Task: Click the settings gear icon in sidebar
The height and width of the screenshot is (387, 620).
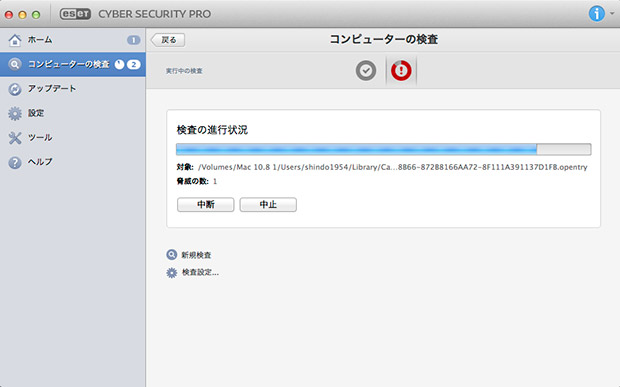Action: coord(15,114)
